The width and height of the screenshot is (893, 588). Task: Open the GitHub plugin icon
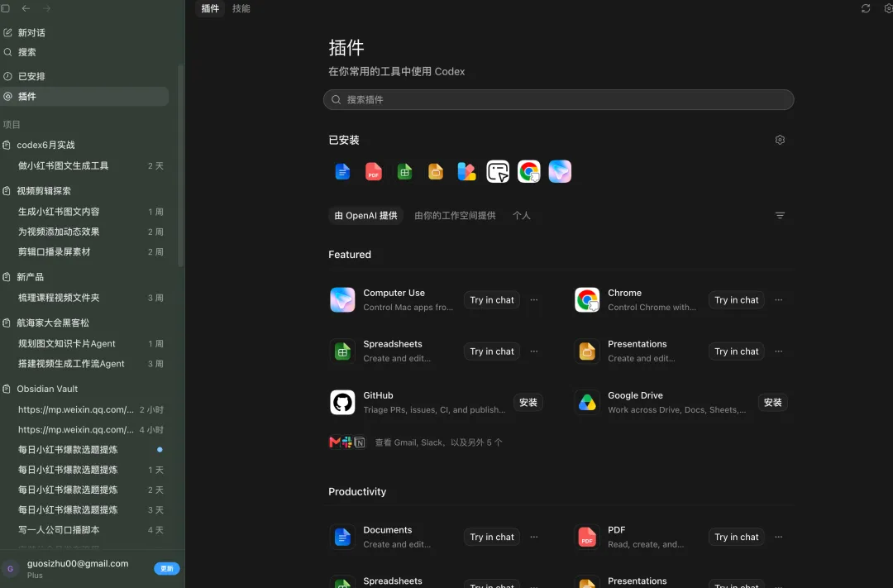(x=342, y=402)
